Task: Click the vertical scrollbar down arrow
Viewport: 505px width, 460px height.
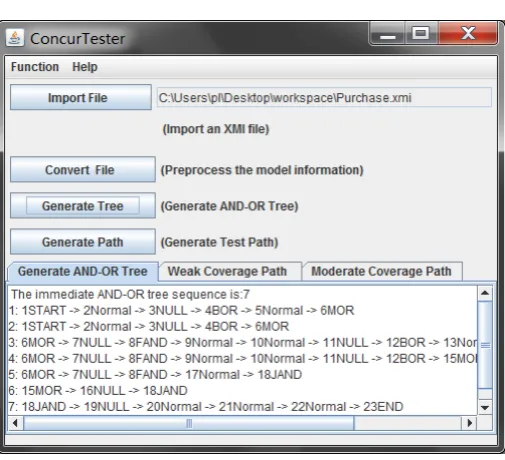Action: (x=485, y=407)
